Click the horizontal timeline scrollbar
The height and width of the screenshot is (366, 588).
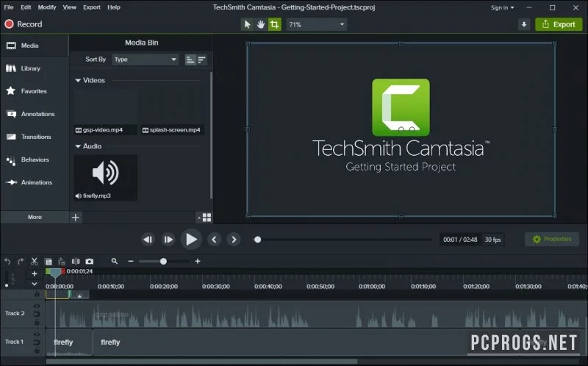(x=201, y=362)
